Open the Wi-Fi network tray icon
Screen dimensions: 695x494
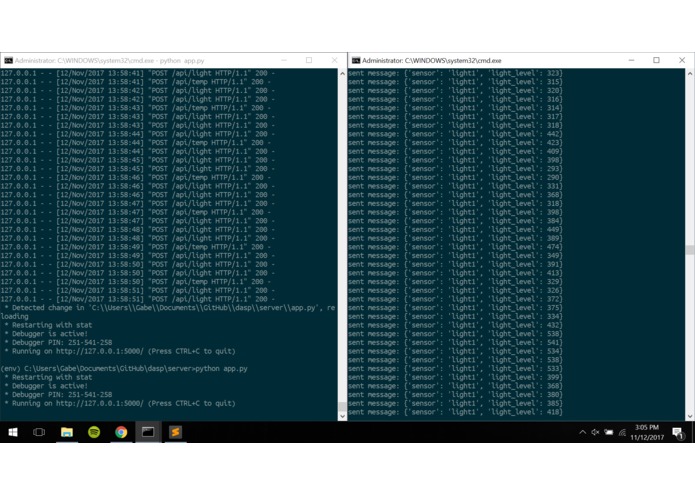(622, 432)
